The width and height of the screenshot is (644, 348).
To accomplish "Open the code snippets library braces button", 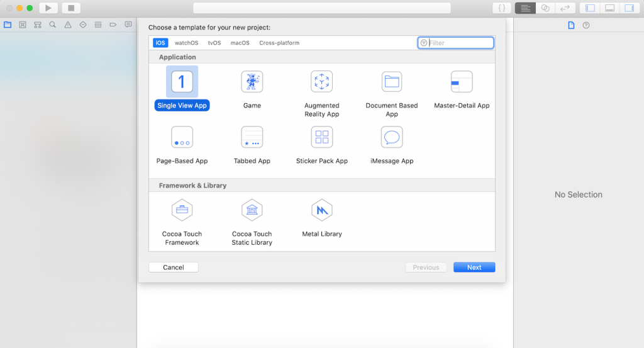I will pyautogui.click(x=502, y=8).
